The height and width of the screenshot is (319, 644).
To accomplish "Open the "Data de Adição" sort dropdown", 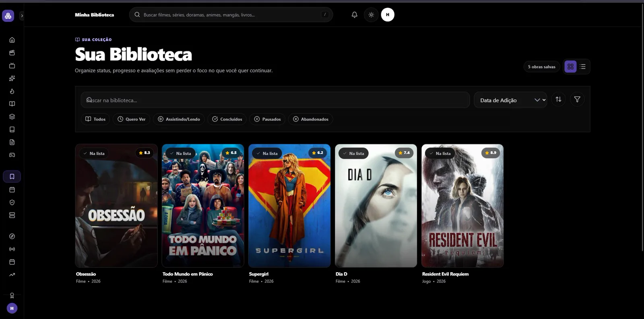I will coord(510,100).
